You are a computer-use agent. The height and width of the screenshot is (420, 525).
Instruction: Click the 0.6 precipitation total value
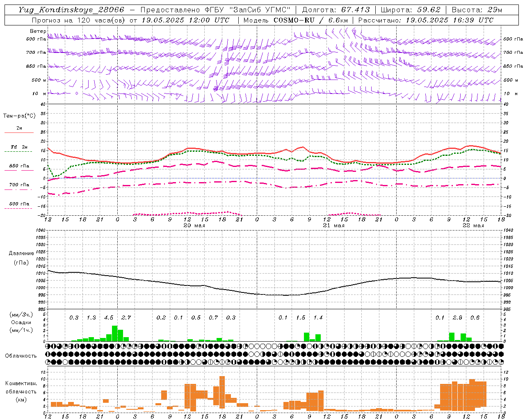475,318
